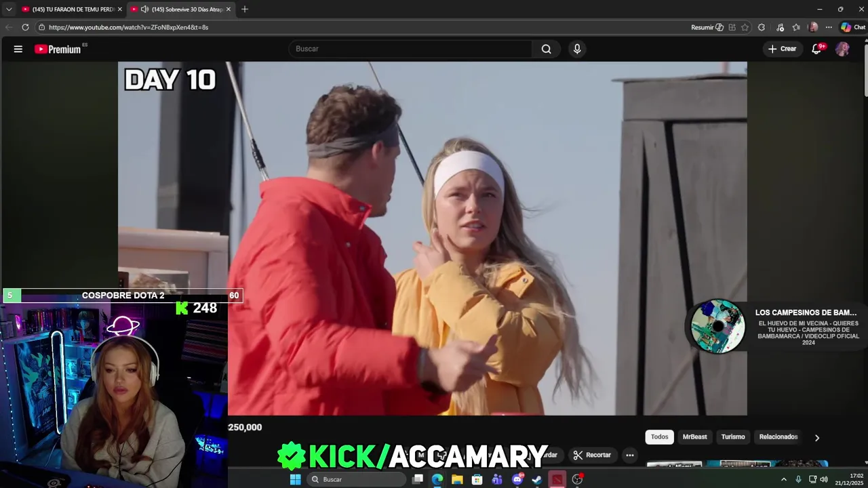Open browser extensions puzzle icon
Screen dimensions: 868x488
pos(762,27)
